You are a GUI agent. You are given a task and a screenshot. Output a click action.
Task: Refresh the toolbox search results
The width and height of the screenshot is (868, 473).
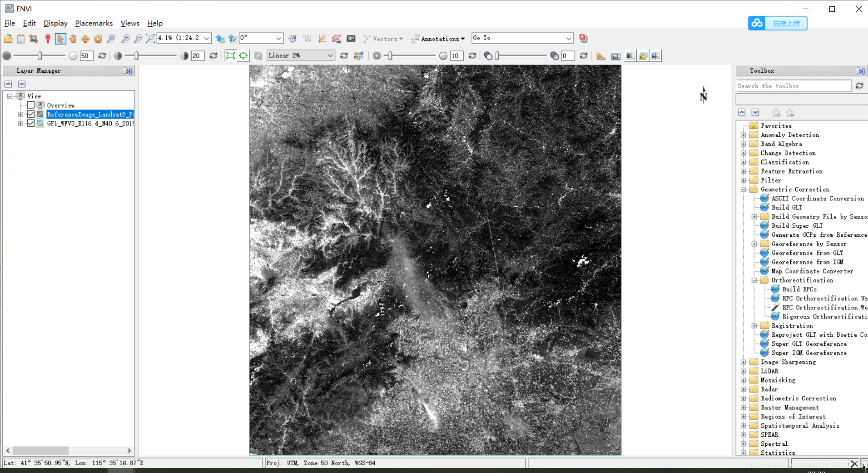pyautogui.click(x=860, y=86)
